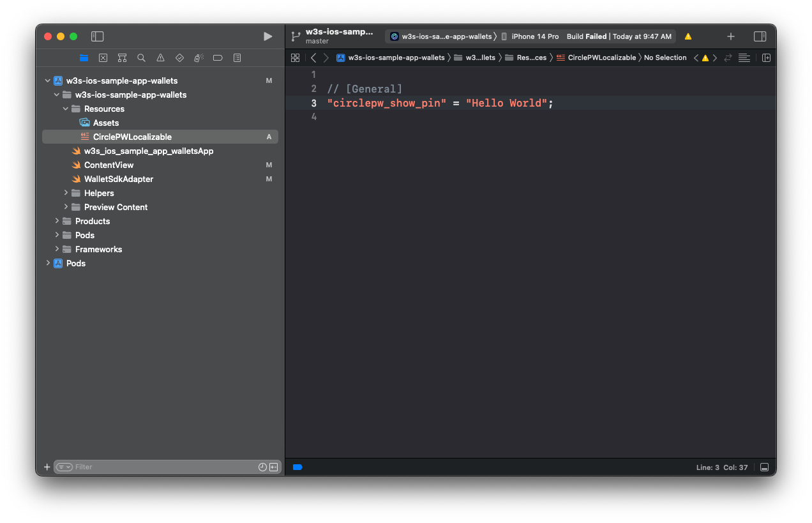Open the filter options dropdown

64,467
